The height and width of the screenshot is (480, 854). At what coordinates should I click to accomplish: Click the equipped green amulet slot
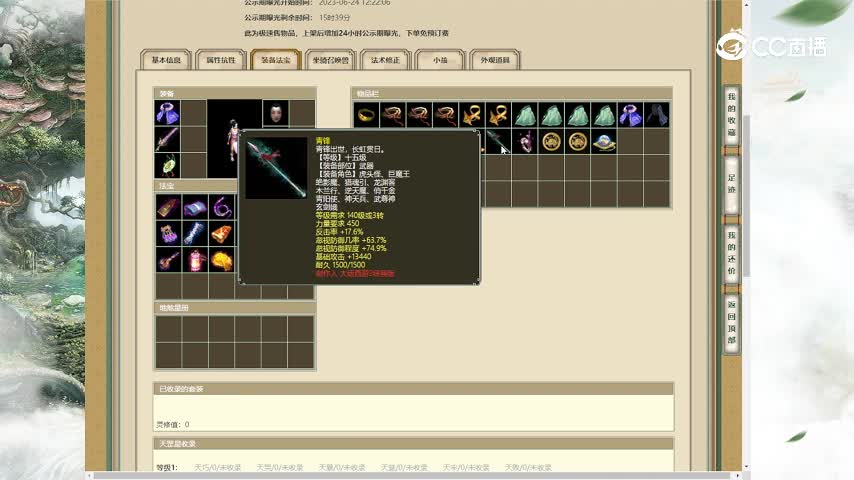click(x=167, y=165)
